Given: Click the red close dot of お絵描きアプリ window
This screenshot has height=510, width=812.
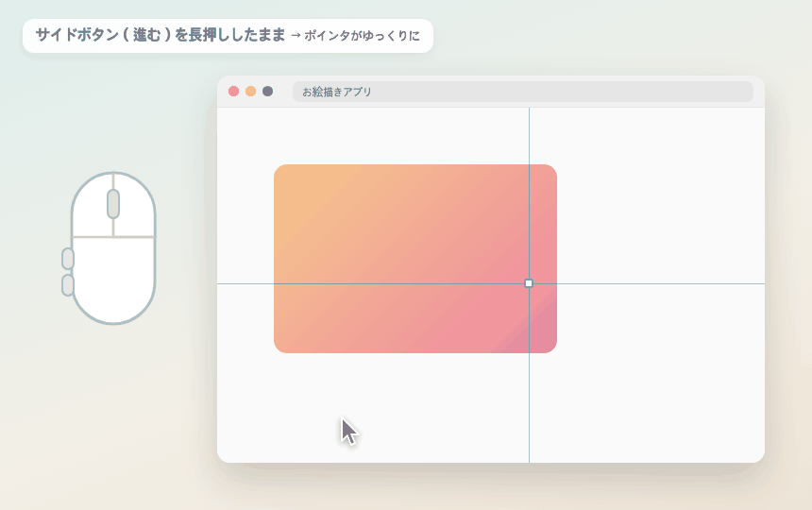Looking at the screenshot, I should click(x=233, y=92).
